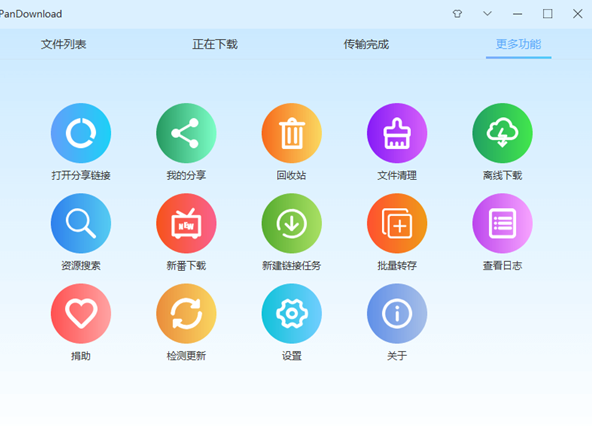Launch 文件清理 file cleanup brush icon
The image size is (592, 426).
pyautogui.click(x=397, y=133)
